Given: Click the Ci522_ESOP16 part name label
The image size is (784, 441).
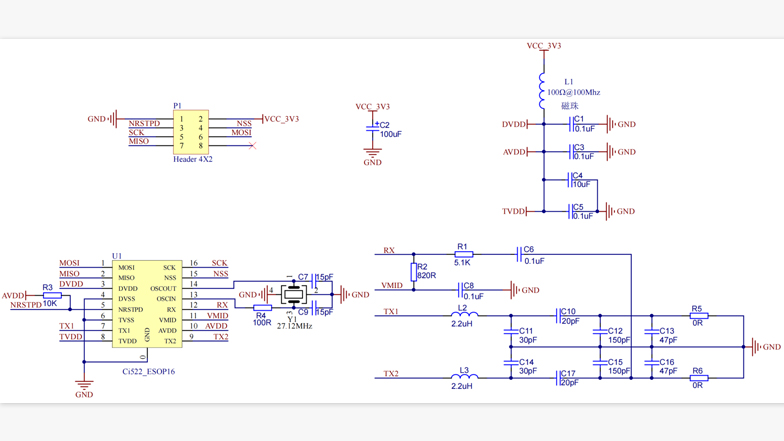Looking at the screenshot, I should tap(148, 372).
